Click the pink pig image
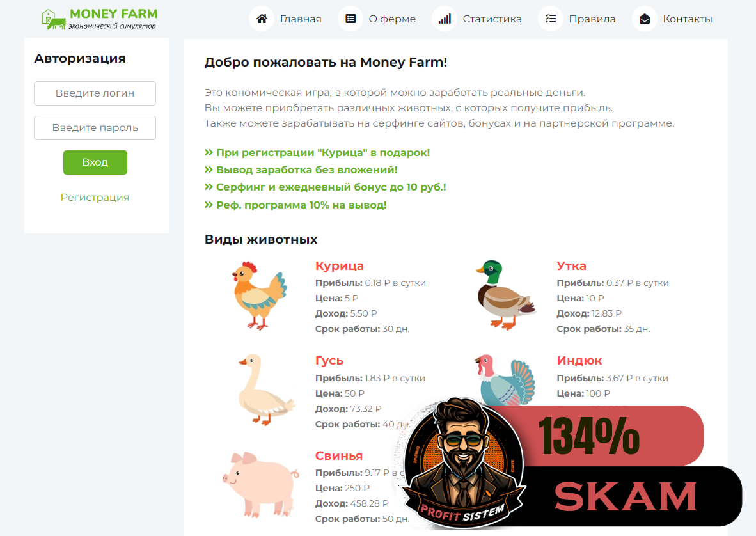 coord(261,484)
